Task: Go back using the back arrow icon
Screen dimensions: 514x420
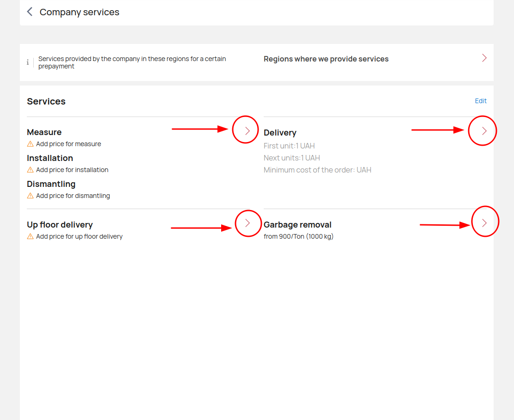Action: tap(30, 12)
